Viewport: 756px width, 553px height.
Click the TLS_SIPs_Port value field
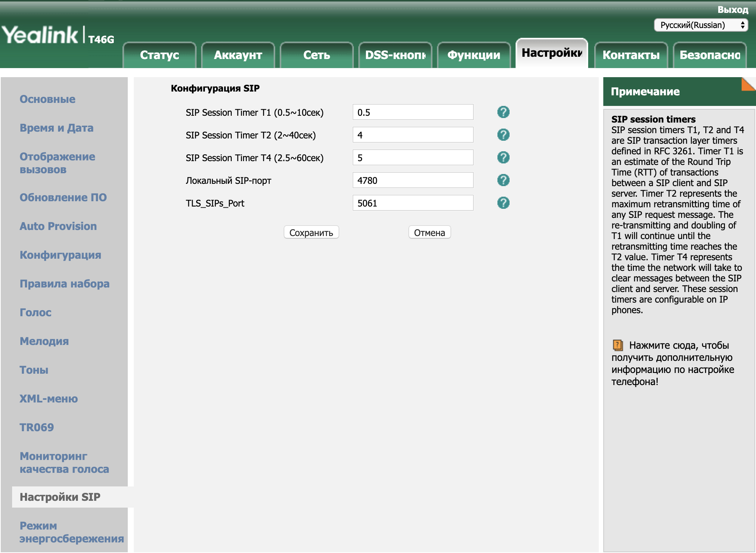[413, 203]
